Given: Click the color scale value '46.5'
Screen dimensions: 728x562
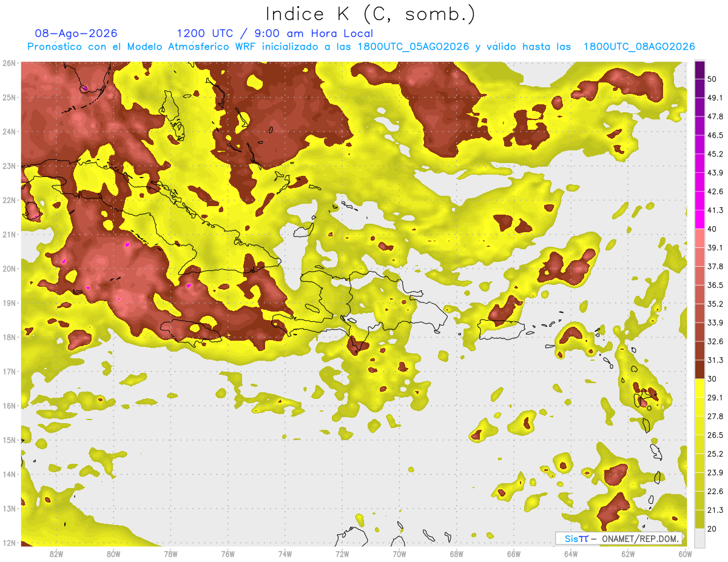Looking at the screenshot, I should coord(715,135).
